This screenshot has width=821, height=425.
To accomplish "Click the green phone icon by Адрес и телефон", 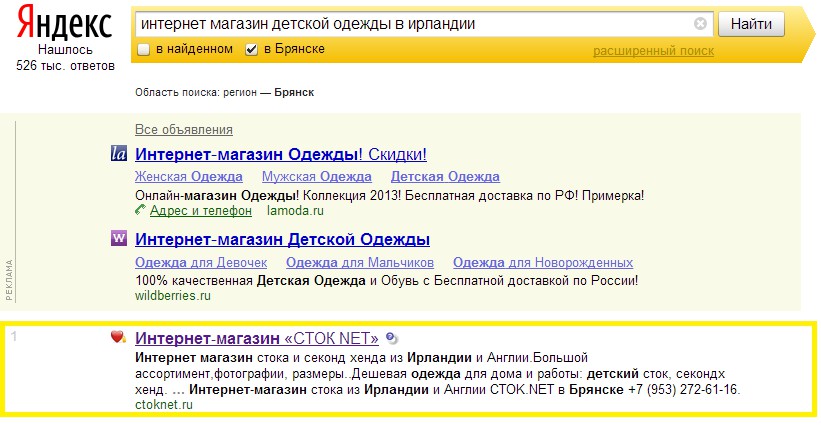I will pos(140,210).
